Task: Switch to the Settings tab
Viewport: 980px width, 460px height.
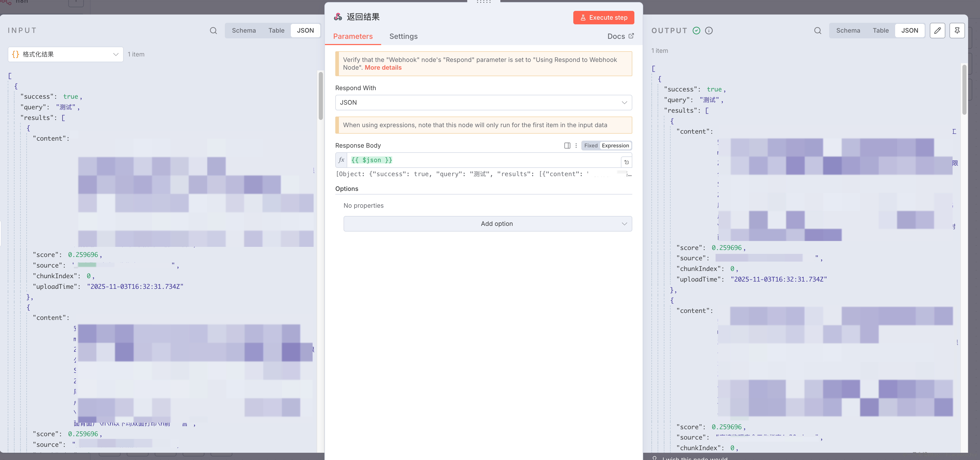Action: (x=403, y=36)
